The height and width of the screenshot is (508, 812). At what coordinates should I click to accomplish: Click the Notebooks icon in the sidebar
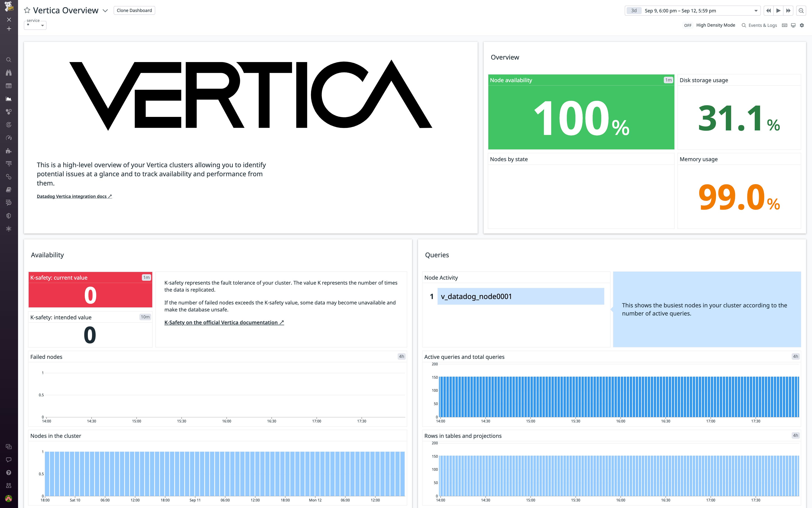(x=9, y=189)
